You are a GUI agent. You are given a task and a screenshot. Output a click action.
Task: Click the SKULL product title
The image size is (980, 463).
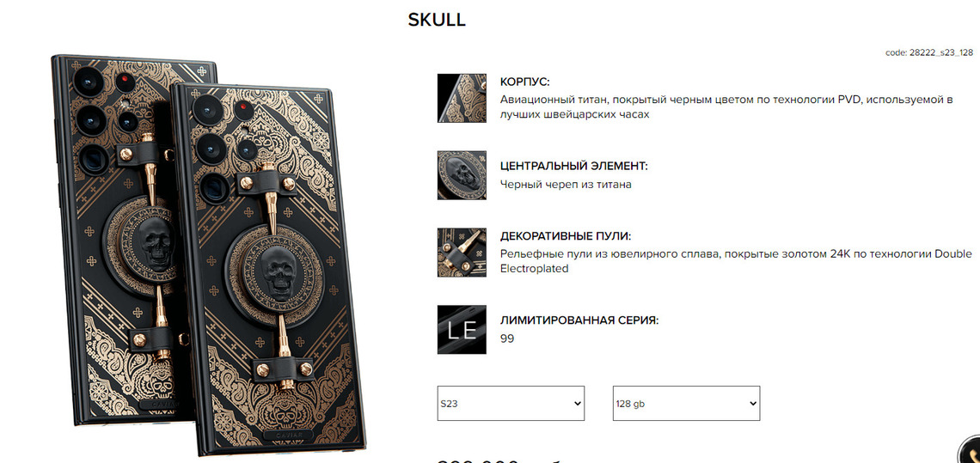(436, 20)
